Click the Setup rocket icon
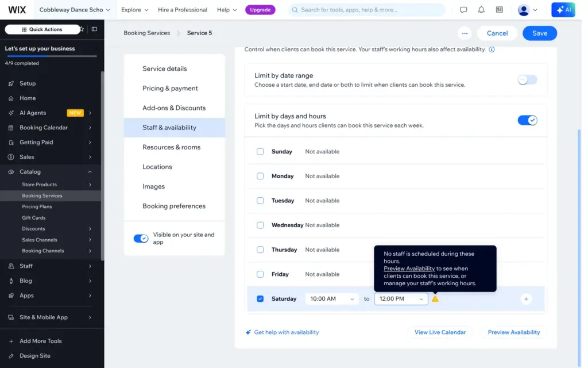 [11, 83]
